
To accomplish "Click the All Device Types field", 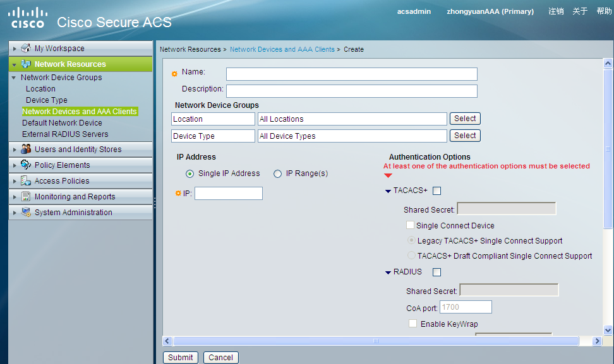I will point(352,136).
